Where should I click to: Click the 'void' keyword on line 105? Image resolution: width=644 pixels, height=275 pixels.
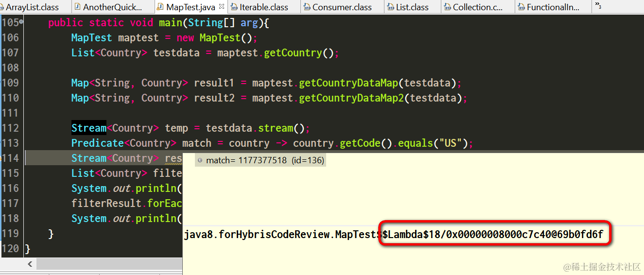pyautogui.click(x=141, y=23)
